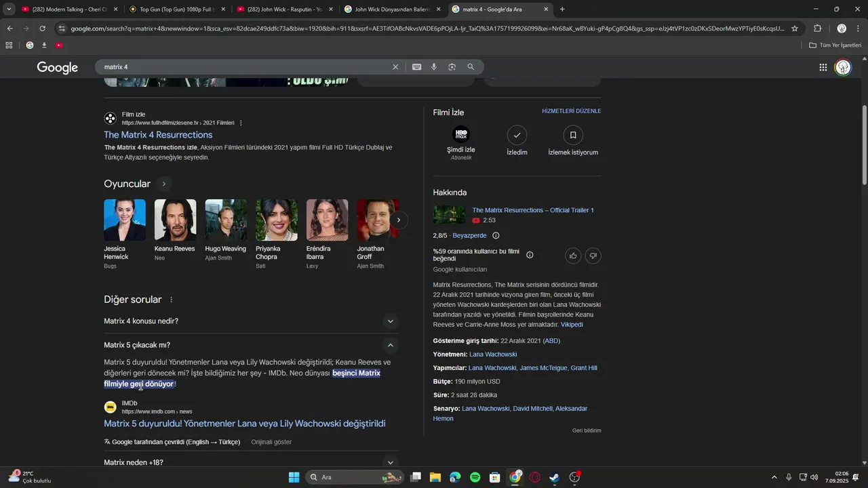Dislike the film with thumbs down
The height and width of the screenshot is (488, 868).
coord(593,256)
